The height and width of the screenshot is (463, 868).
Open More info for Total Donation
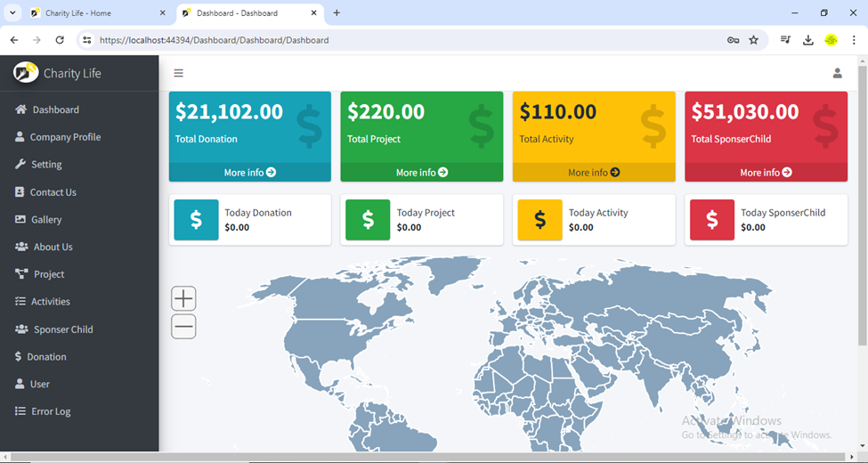tap(249, 173)
